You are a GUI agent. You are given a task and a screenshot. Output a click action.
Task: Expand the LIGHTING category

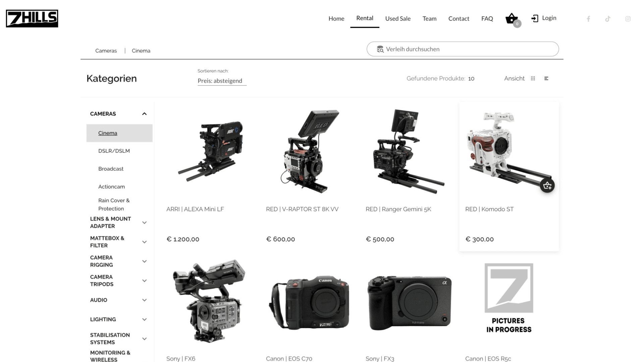coord(144,319)
